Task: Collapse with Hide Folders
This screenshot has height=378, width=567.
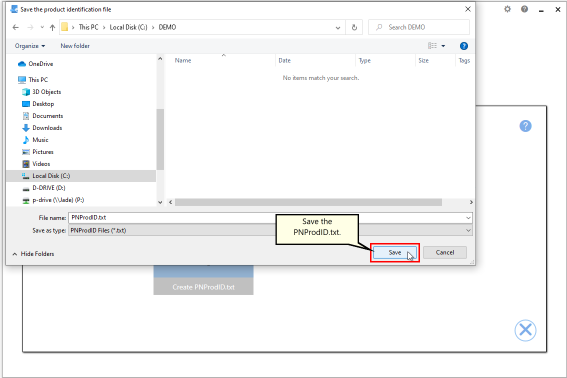Action: click(33, 254)
